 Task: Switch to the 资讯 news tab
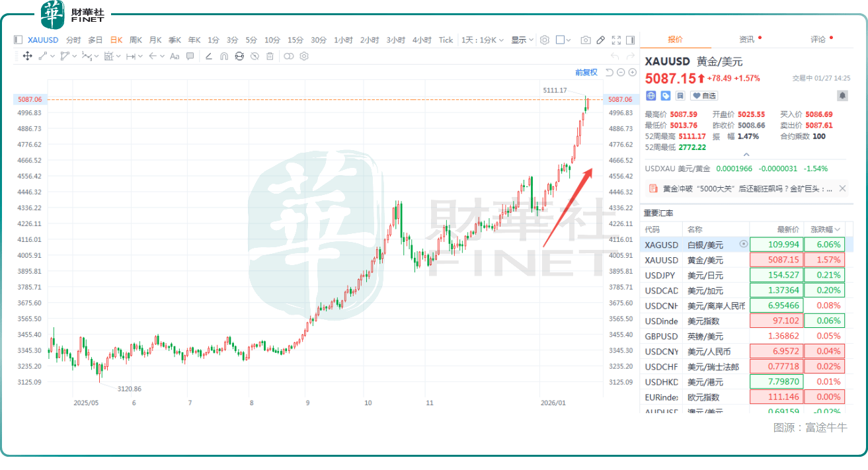747,40
